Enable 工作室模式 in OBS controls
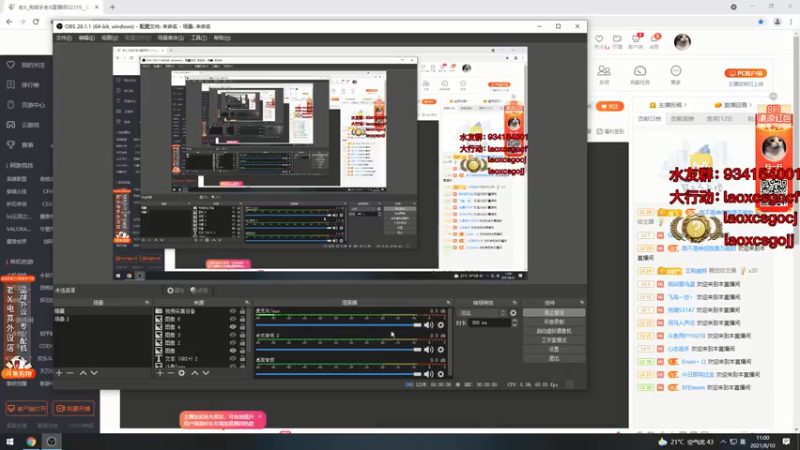800x450 pixels. [554, 340]
